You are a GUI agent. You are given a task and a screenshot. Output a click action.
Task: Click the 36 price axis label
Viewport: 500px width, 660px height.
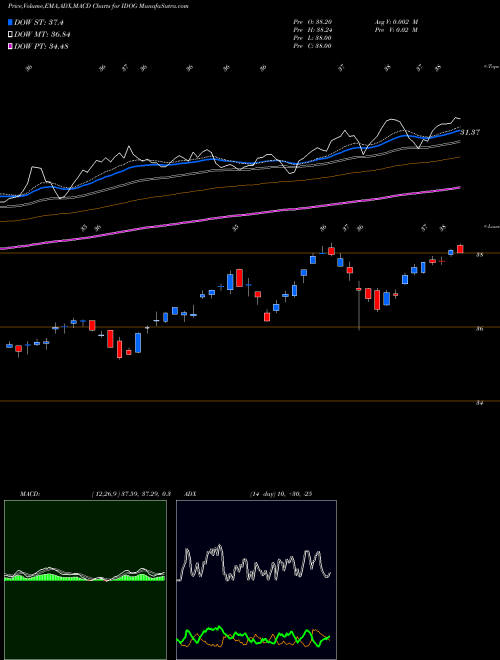point(479,329)
